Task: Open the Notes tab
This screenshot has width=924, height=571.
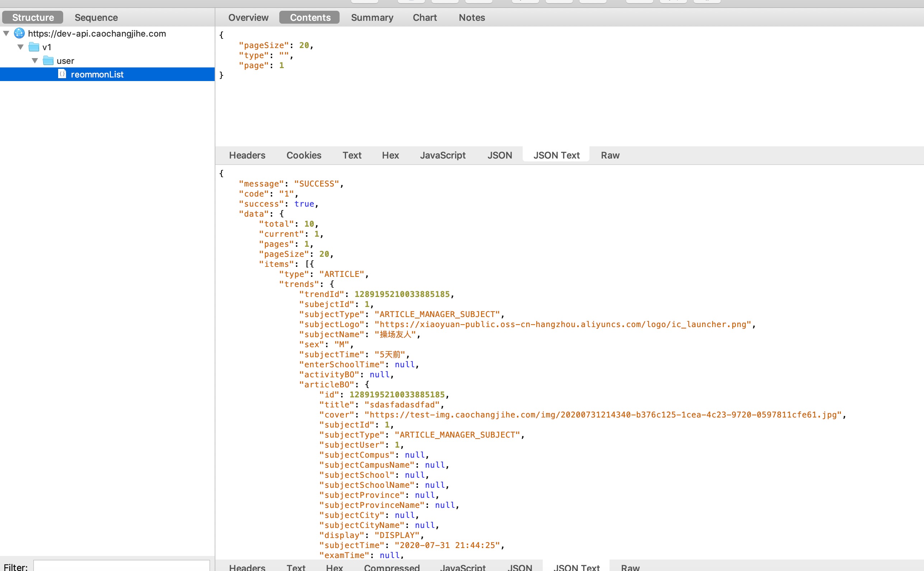Action: click(472, 17)
